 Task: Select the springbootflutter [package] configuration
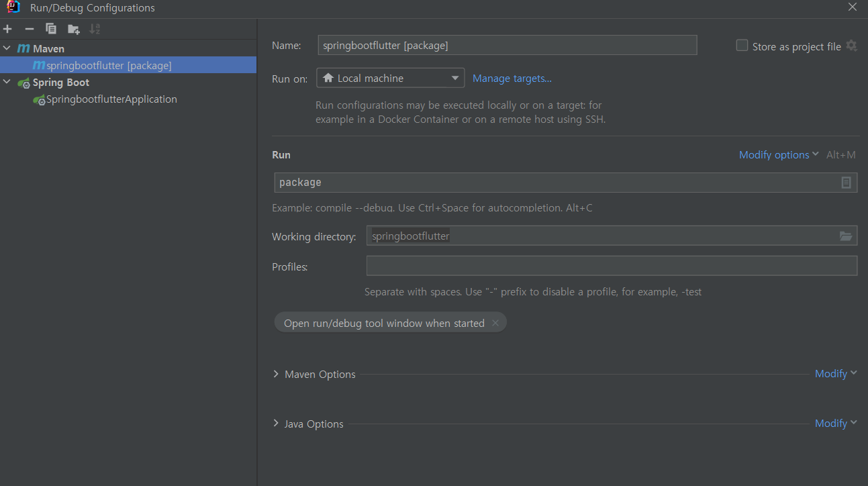point(128,65)
